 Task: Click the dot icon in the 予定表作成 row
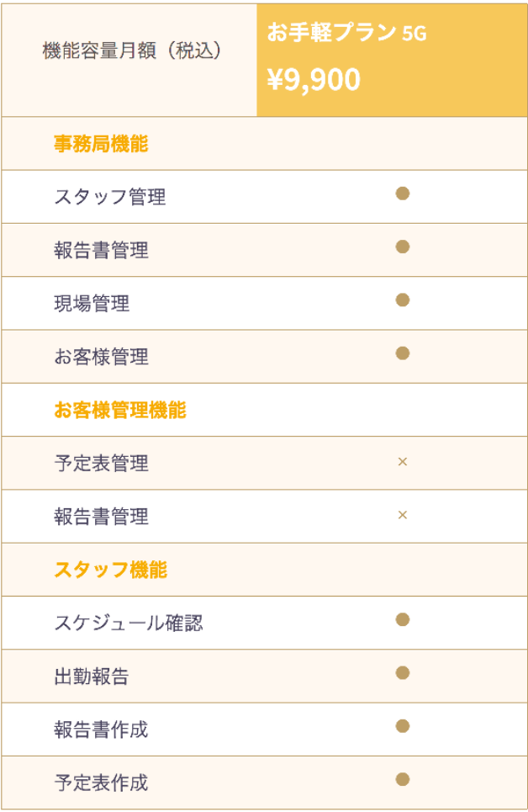[402, 779]
